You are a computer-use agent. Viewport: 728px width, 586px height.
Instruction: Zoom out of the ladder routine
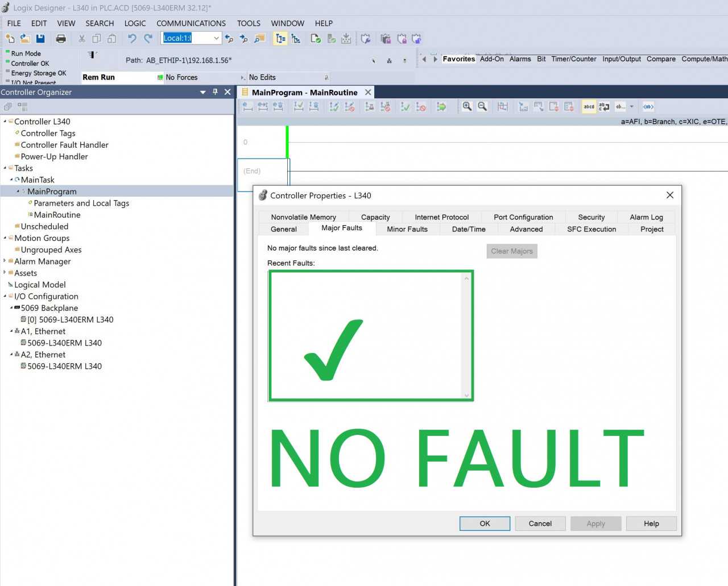coord(482,106)
